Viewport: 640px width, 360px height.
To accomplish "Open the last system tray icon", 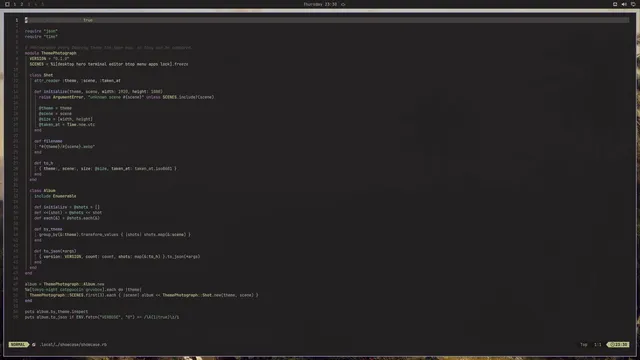I will [x=633, y=4].
